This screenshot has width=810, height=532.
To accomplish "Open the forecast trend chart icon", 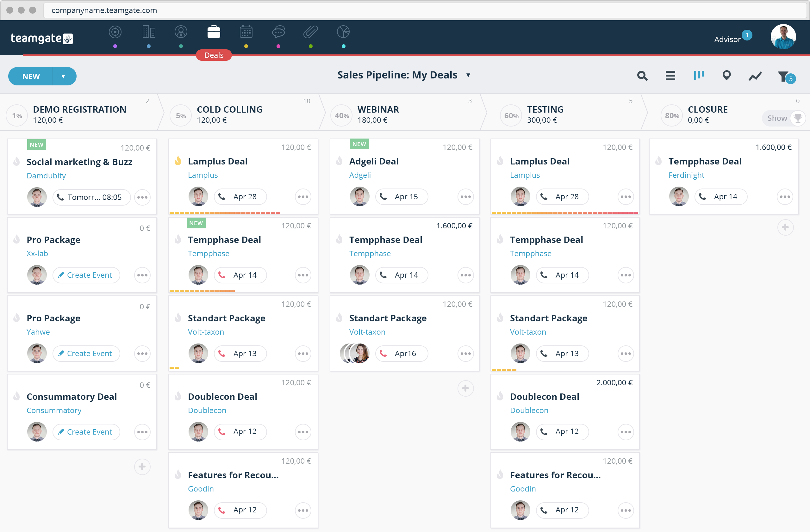I will click(755, 76).
